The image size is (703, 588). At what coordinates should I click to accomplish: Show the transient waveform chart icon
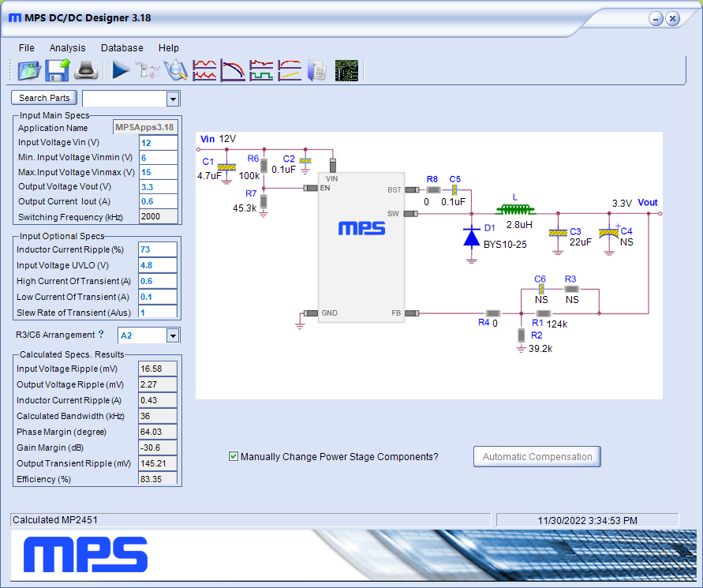point(261,71)
